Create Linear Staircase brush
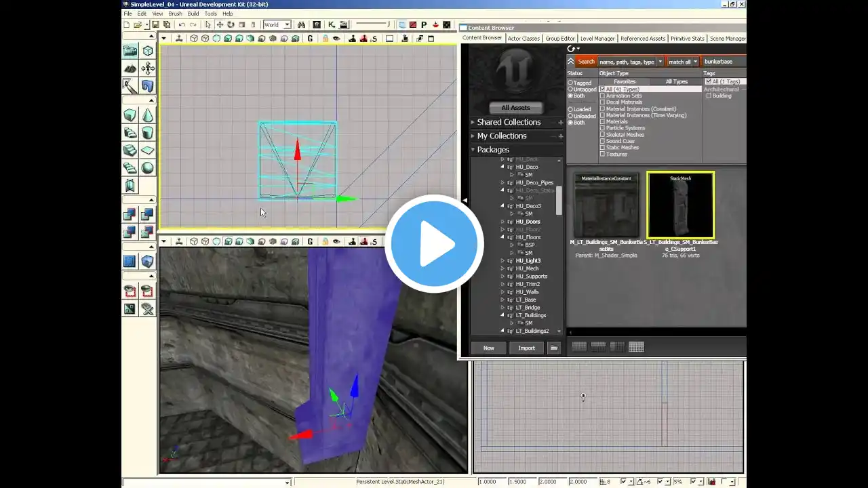Image resolution: width=868 pixels, height=488 pixels. pos(130,151)
